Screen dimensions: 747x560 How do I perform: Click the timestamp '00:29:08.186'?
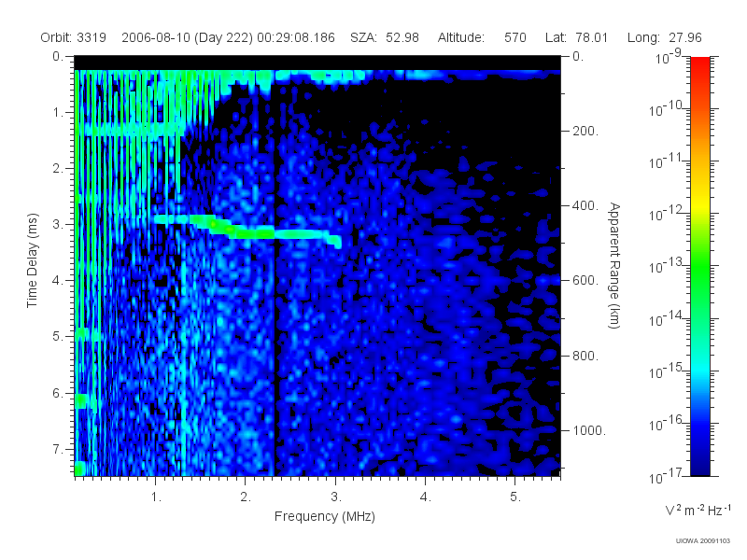tap(296, 37)
